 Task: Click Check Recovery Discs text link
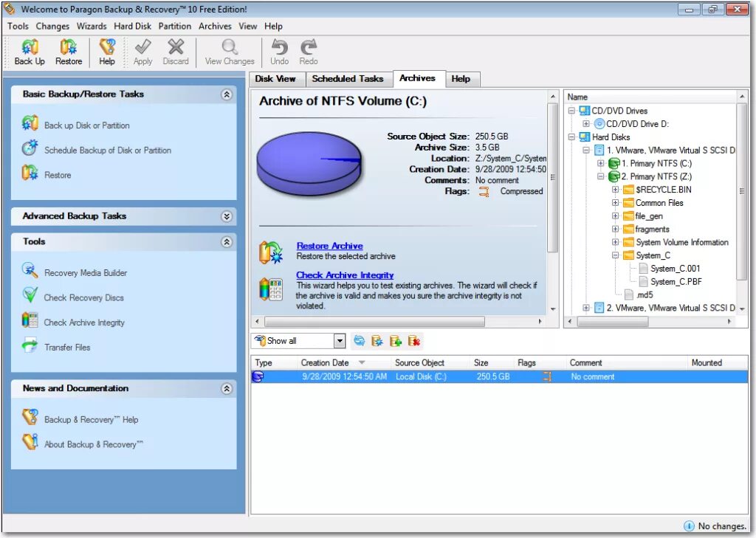pos(84,298)
